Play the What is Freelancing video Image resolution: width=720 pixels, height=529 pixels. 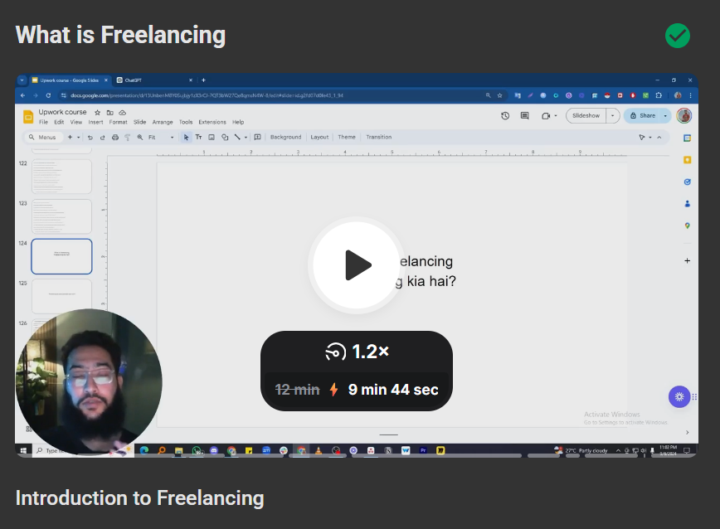click(x=356, y=265)
